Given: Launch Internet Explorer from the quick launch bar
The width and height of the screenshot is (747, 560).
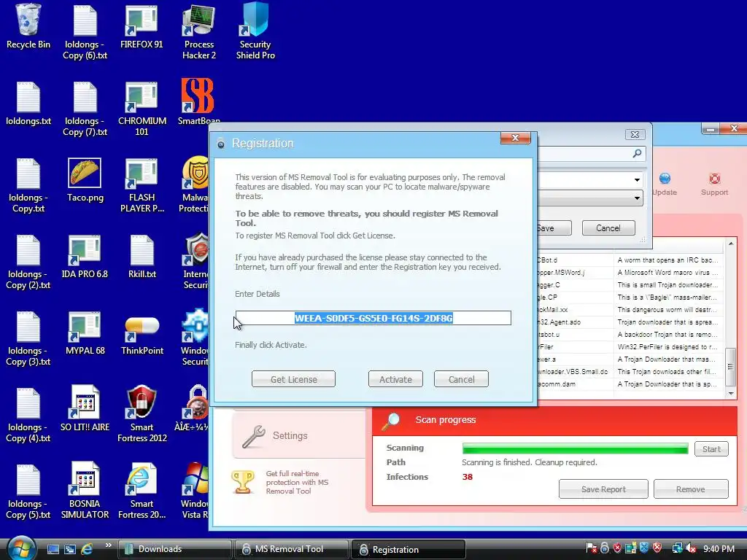Looking at the screenshot, I should 87,549.
